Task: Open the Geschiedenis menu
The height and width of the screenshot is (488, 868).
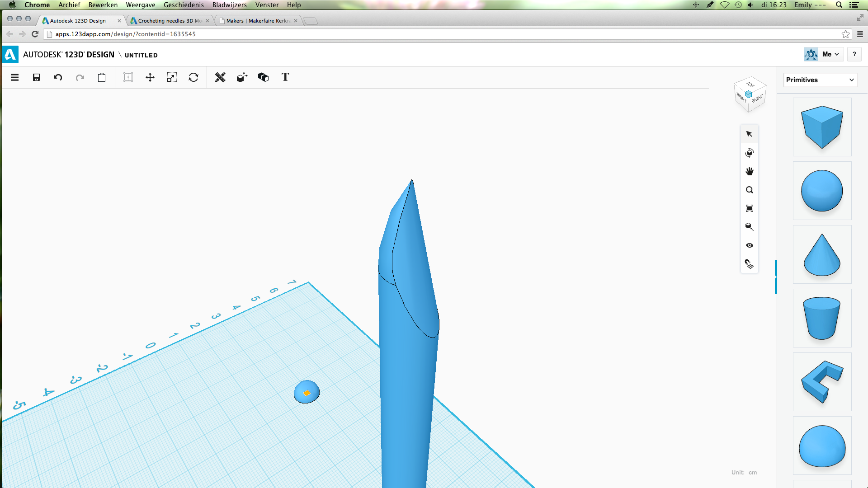Action: tap(183, 5)
